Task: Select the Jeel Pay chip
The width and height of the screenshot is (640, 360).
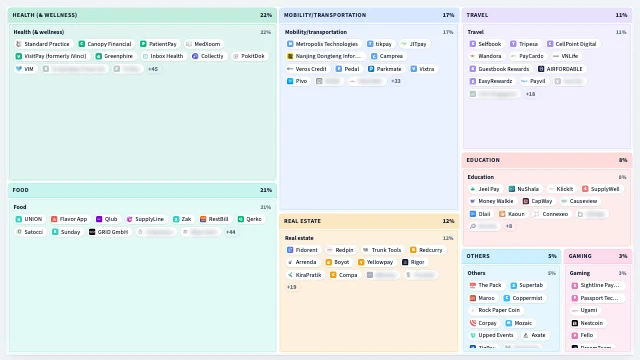Action: tap(485, 189)
